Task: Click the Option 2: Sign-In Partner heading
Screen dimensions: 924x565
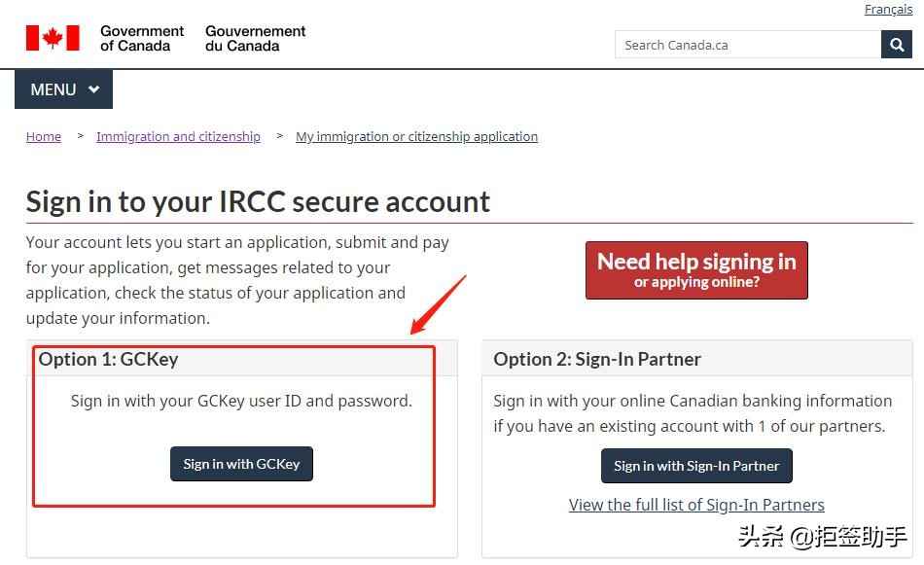Action: coord(597,359)
